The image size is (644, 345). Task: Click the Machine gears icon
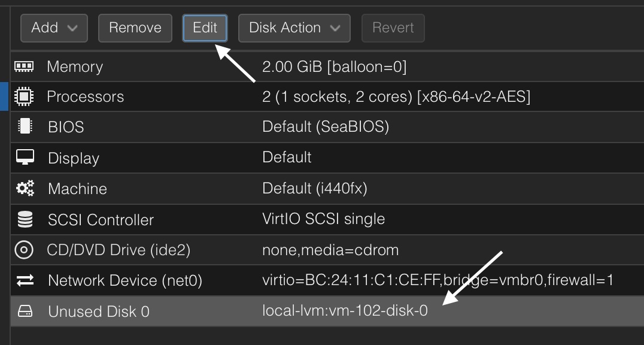tap(25, 188)
